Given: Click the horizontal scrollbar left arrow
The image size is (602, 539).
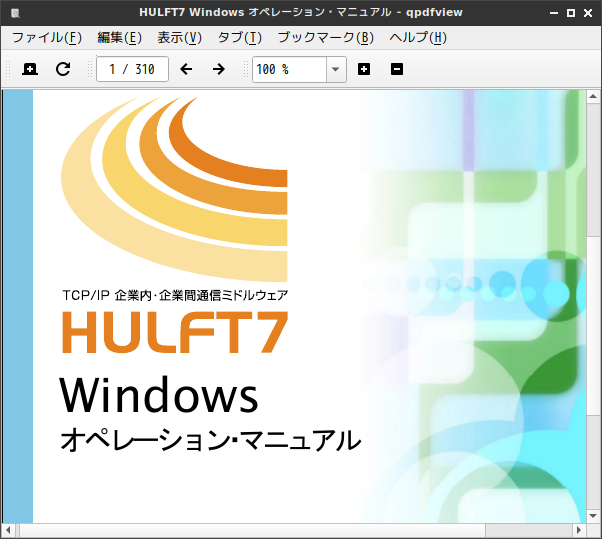Looking at the screenshot, I should (x=8, y=531).
